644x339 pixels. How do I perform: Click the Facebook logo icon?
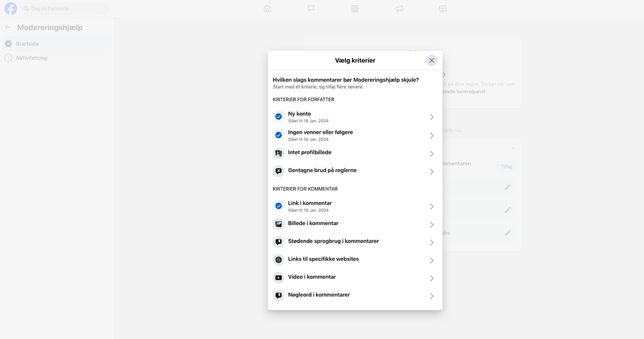tap(11, 8)
